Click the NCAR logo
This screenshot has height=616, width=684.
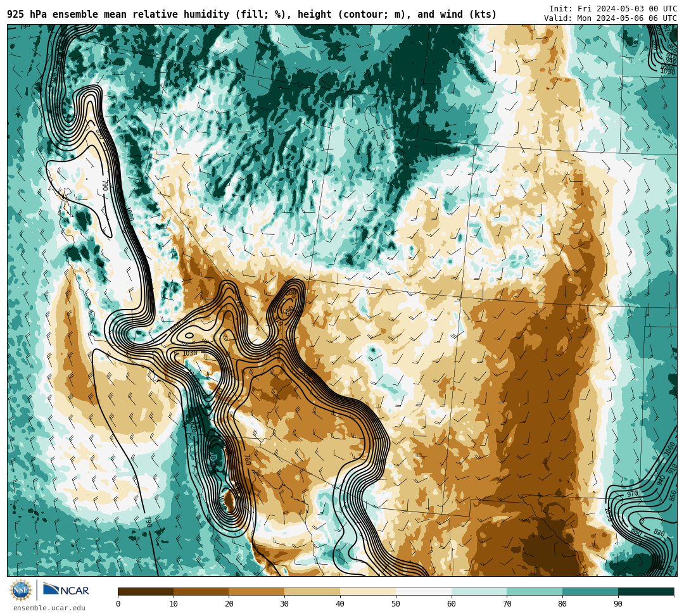pyautogui.click(x=66, y=590)
